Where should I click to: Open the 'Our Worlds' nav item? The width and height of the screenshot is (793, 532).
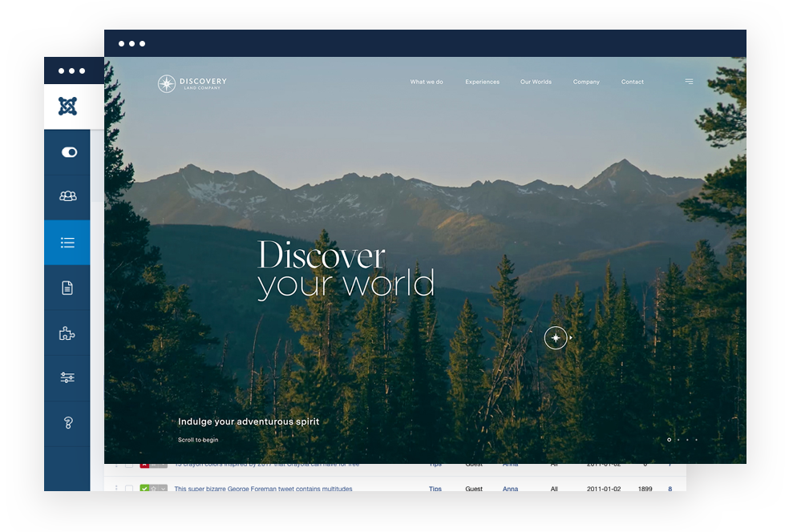point(536,82)
